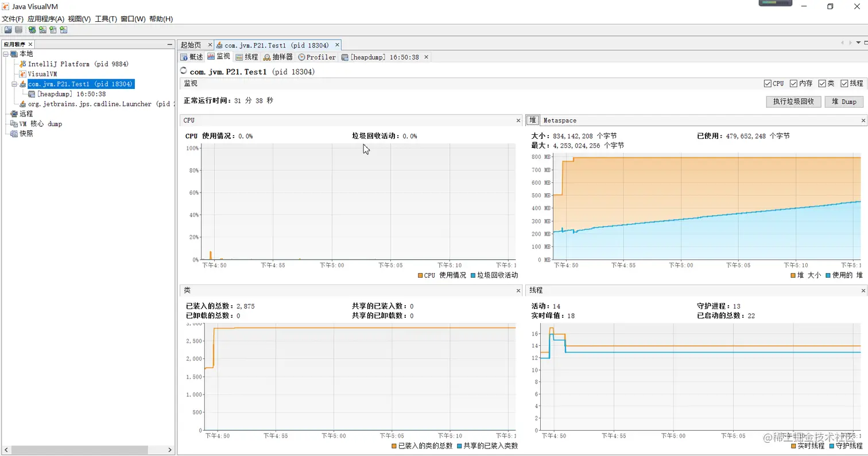
Task: Click the VisualVM node icon in tree
Action: 23,74
